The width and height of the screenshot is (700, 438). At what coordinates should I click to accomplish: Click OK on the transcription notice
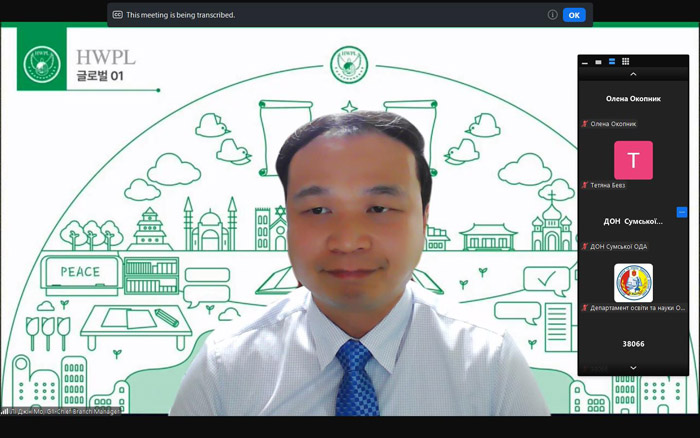574,15
